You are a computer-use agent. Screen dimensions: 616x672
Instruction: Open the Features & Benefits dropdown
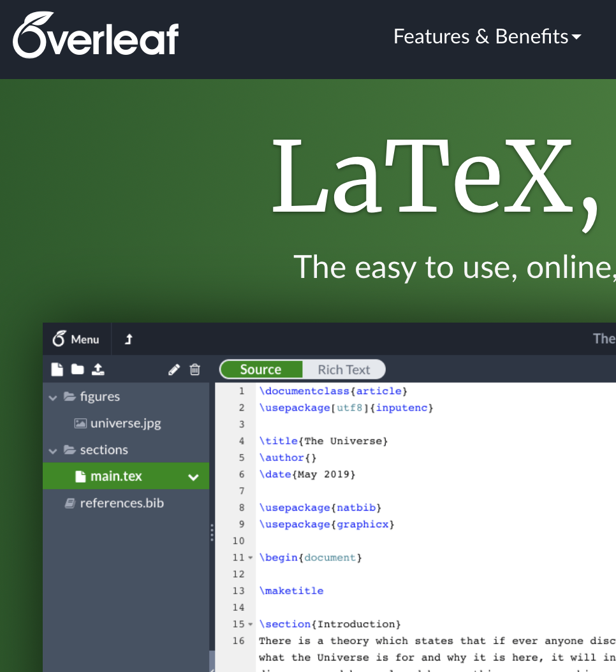coord(487,36)
